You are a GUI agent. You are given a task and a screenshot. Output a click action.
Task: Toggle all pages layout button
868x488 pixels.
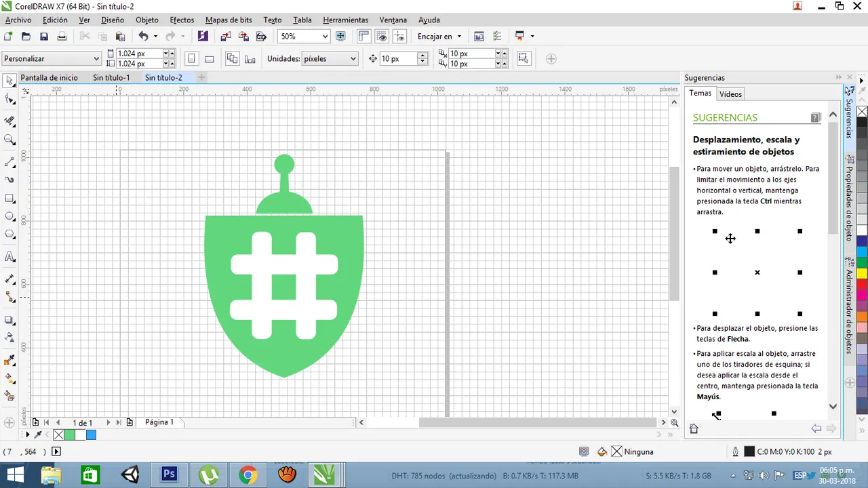(232, 59)
